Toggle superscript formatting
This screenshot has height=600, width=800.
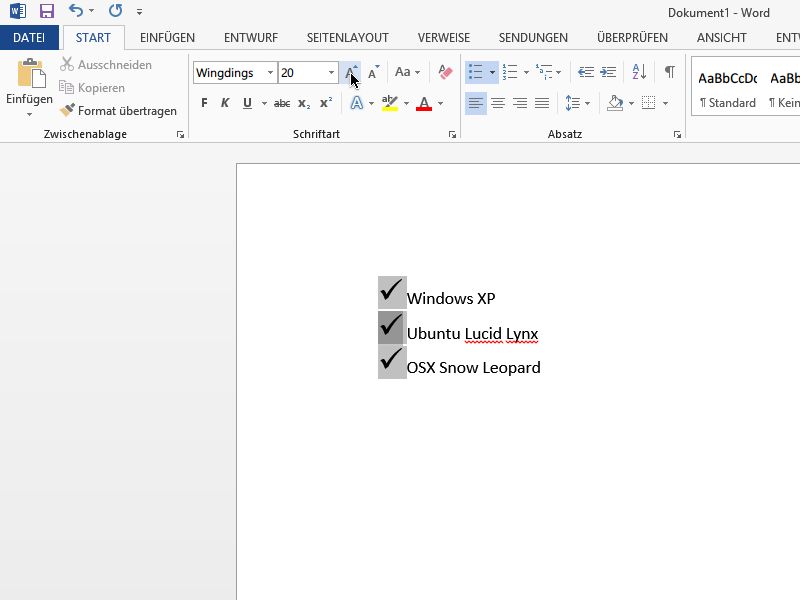pyautogui.click(x=326, y=103)
